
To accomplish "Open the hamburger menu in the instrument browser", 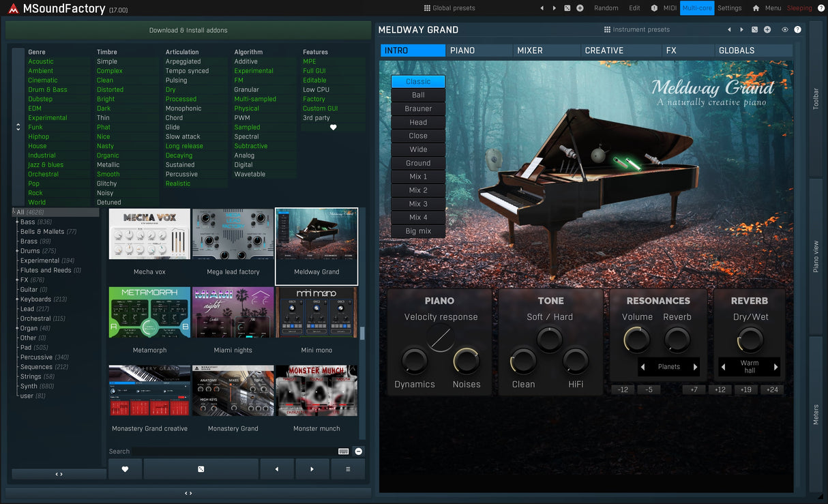I will (348, 469).
